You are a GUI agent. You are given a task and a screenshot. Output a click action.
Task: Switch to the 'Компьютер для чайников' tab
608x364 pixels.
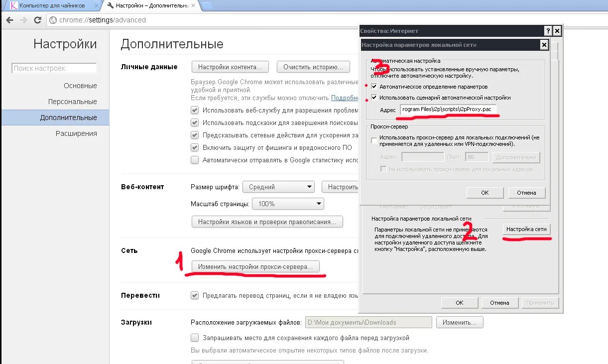(x=53, y=5)
